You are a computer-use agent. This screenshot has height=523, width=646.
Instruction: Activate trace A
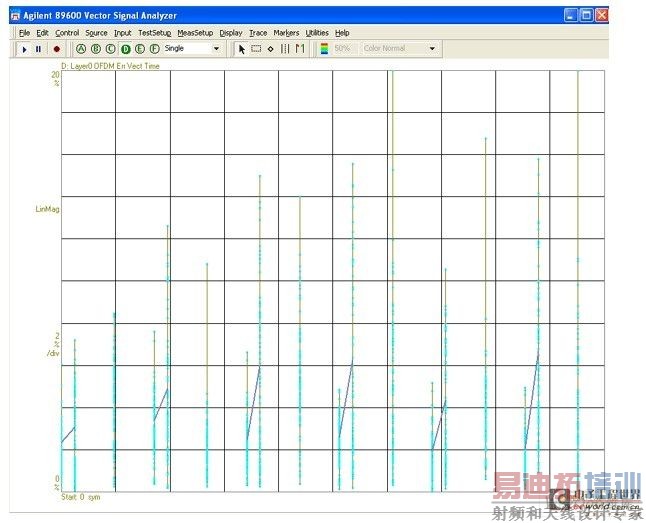tap(81, 49)
